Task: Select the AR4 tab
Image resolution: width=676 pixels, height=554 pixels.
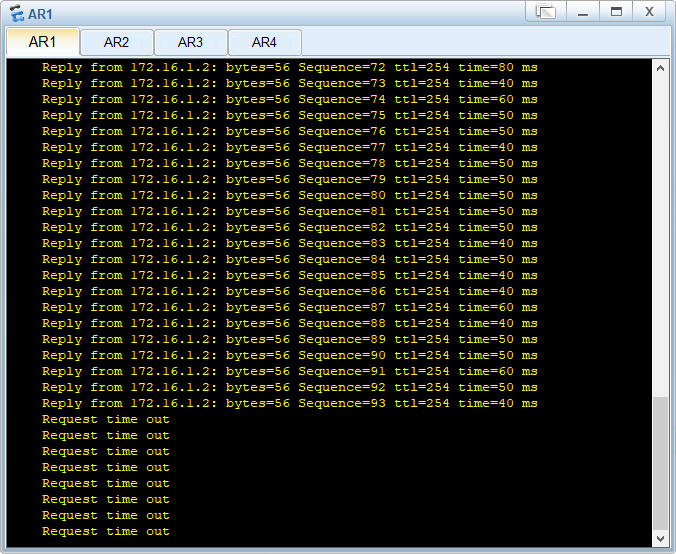Action: click(x=264, y=43)
